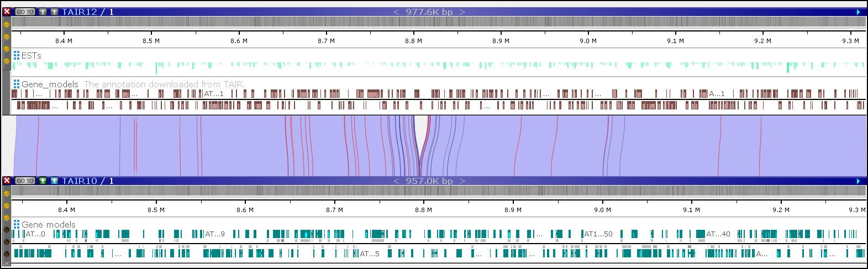The height and width of the screenshot is (269, 868).
Task: Toggle the top yellow track light in TAIR12
Action: tap(7, 24)
